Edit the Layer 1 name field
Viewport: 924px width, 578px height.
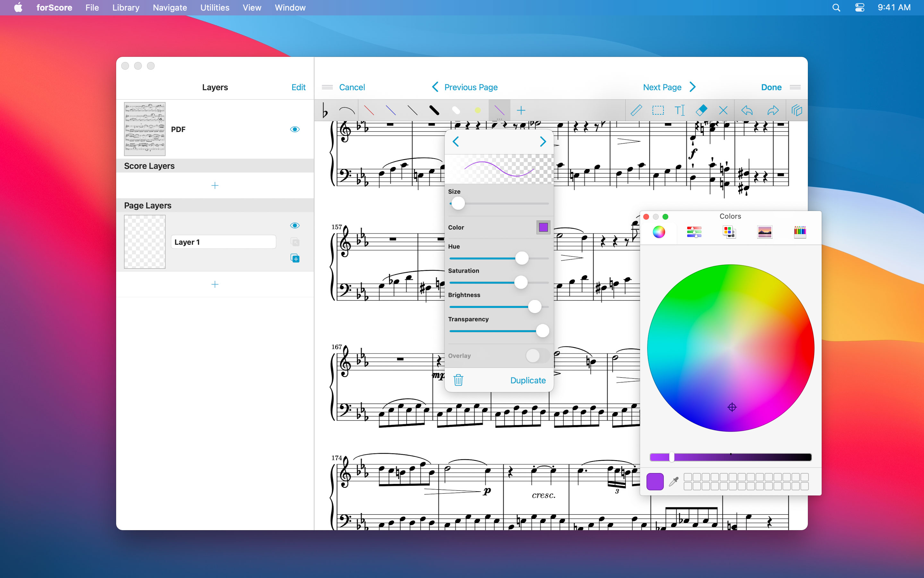tap(223, 242)
